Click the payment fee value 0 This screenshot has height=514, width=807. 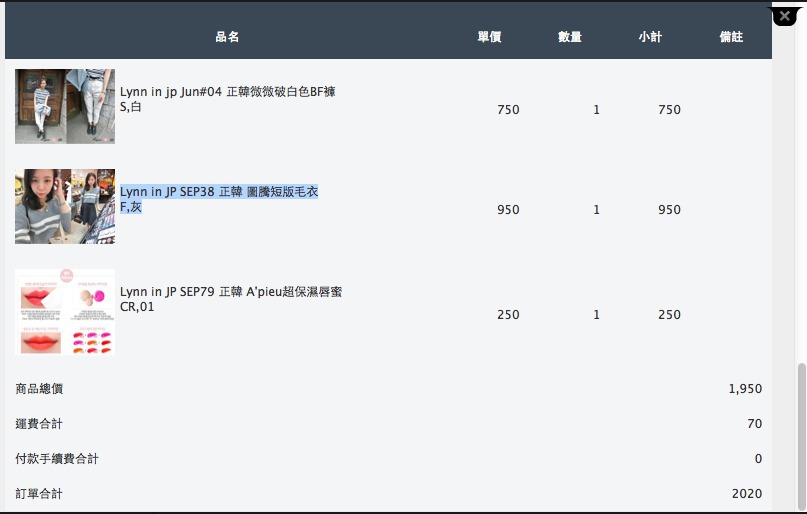758,458
